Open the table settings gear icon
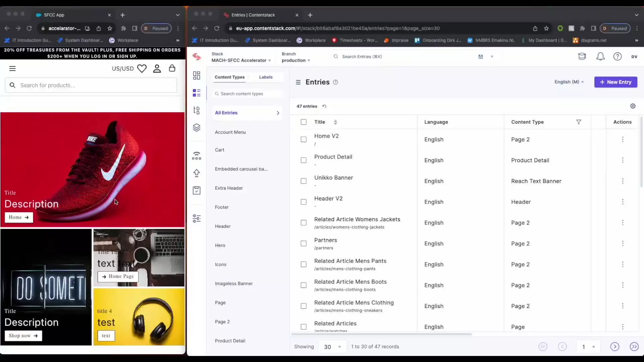The width and height of the screenshot is (644, 362). 633,106
